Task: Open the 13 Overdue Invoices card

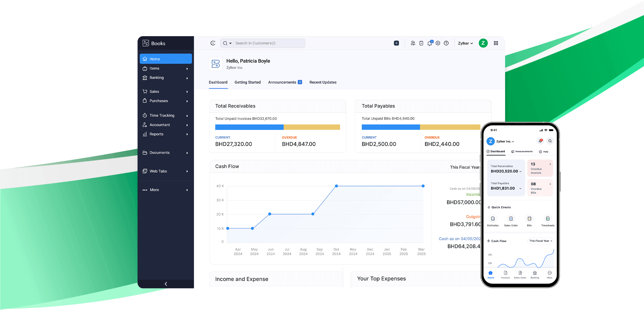Action: point(540,168)
